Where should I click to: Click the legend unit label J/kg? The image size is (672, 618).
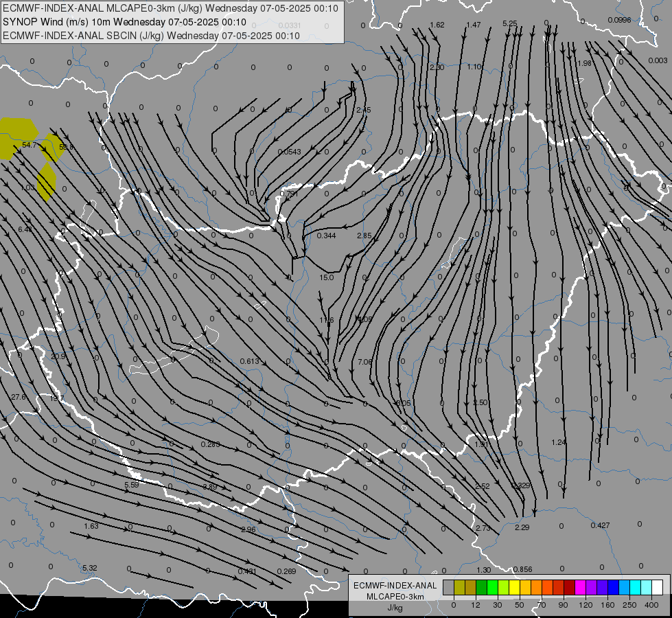point(395,608)
